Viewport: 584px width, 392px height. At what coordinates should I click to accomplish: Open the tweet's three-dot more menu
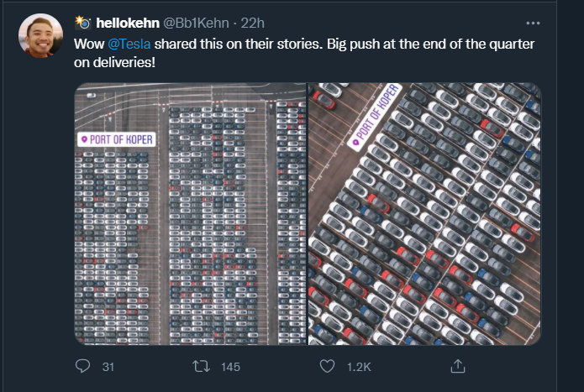point(532,23)
